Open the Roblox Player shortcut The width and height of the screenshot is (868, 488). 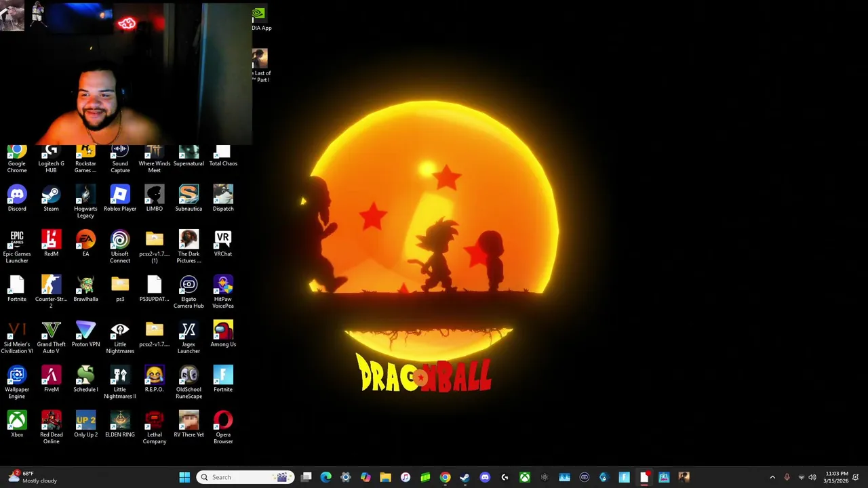120,198
